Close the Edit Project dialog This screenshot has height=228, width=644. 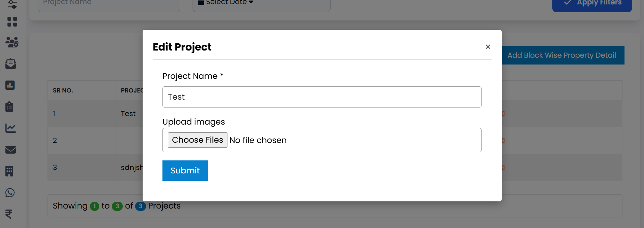coord(488,47)
